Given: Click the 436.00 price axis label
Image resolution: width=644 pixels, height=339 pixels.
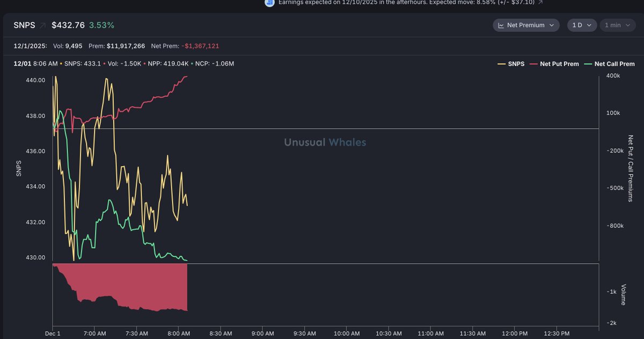Looking at the screenshot, I should (36, 152).
